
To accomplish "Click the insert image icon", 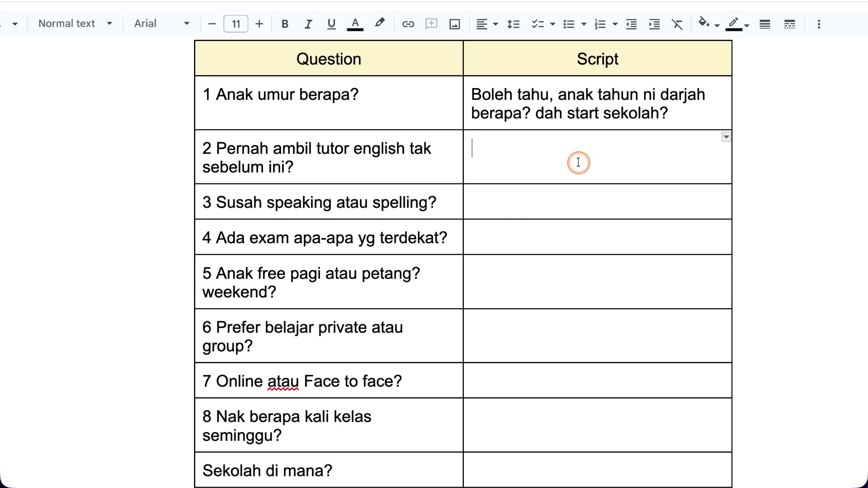I will (x=455, y=24).
